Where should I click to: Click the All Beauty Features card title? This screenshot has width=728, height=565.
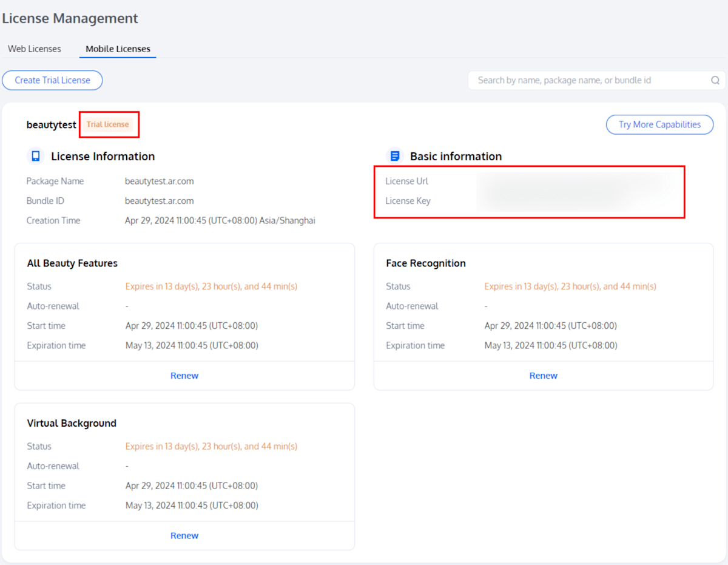coord(72,263)
